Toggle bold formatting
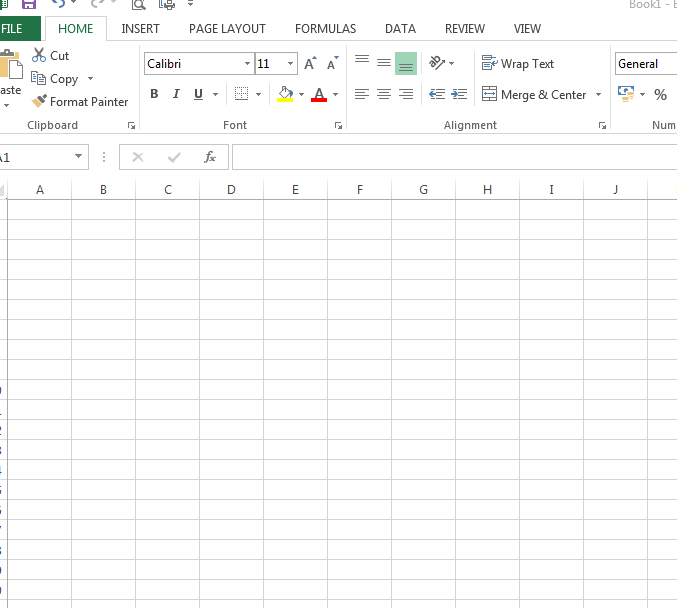The height and width of the screenshot is (608, 677). click(154, 94)
